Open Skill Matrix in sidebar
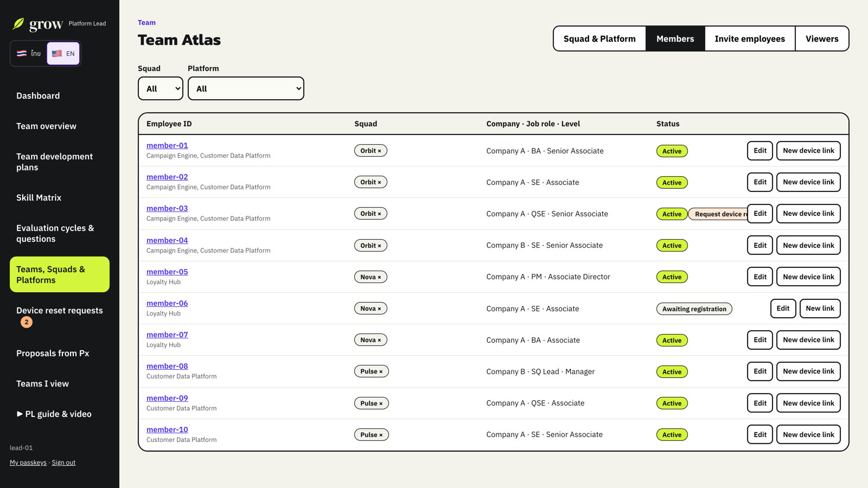 (x=39, y=197)
